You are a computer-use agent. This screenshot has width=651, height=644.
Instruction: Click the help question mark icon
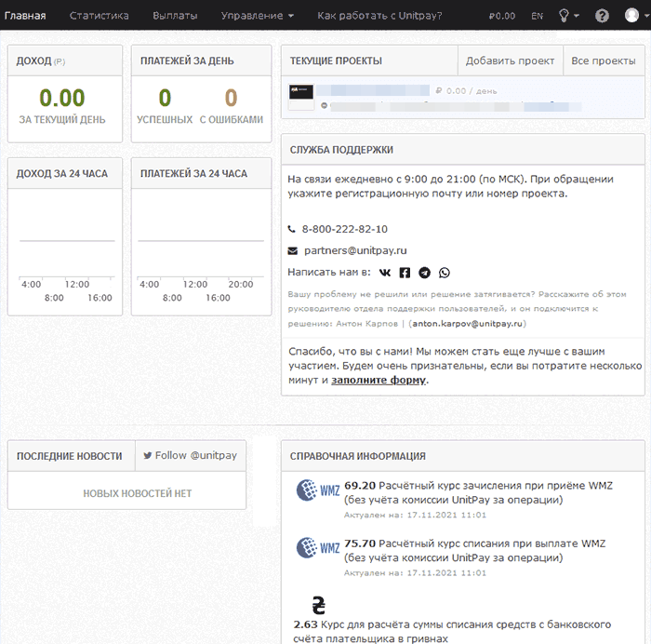tap(602, 16)
